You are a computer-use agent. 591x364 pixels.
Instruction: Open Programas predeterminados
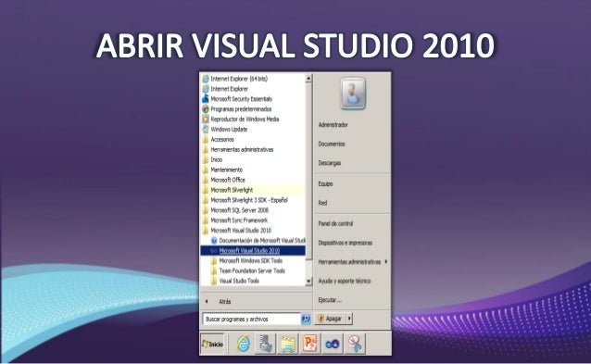pos(253,109)
